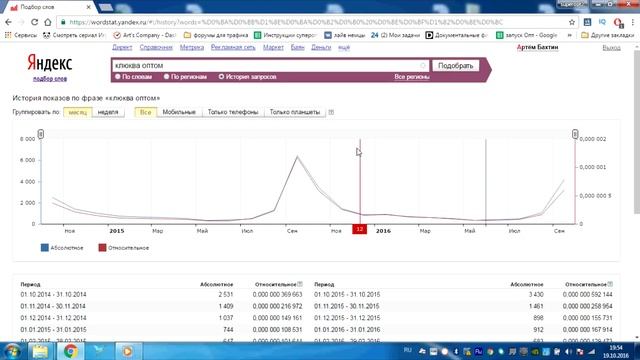Show Все device types

click(145, 112)
